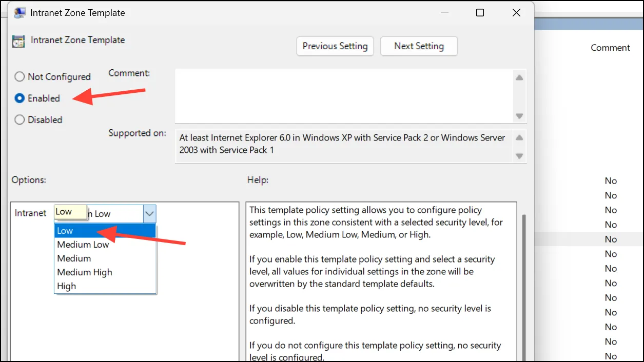Screen dimensions: 644x362
Task: Pick the Medium Low list entry
Action: tap(105, 245)
